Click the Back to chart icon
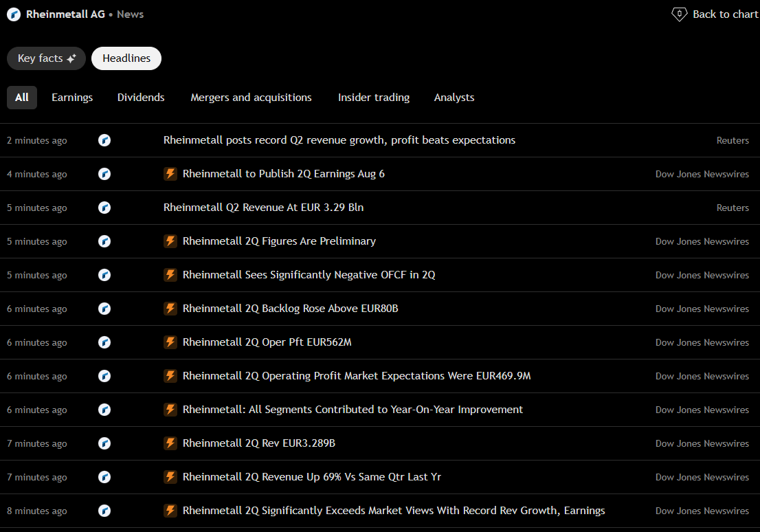 pyautogui.click(x=679, y=14)
